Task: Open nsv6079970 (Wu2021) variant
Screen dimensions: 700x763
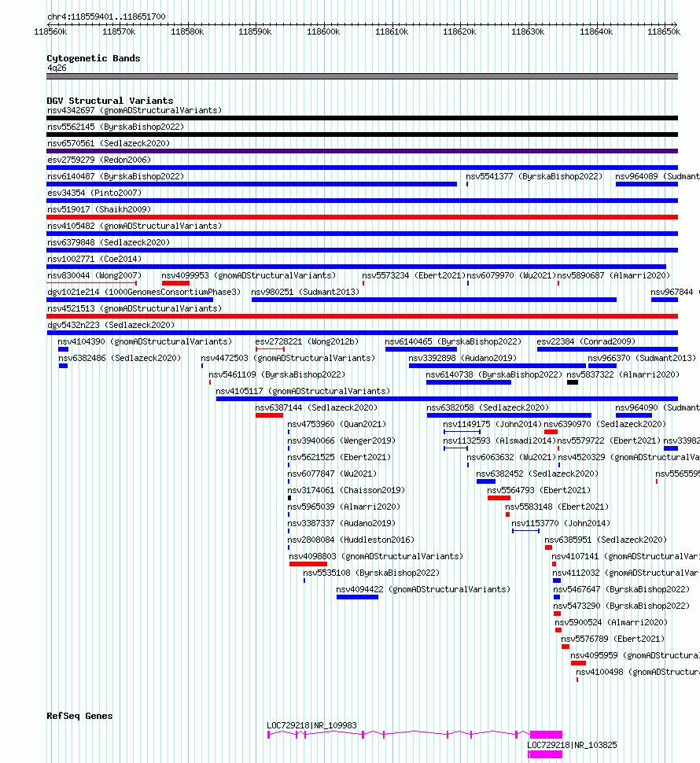Action: (x=511, y=276)
